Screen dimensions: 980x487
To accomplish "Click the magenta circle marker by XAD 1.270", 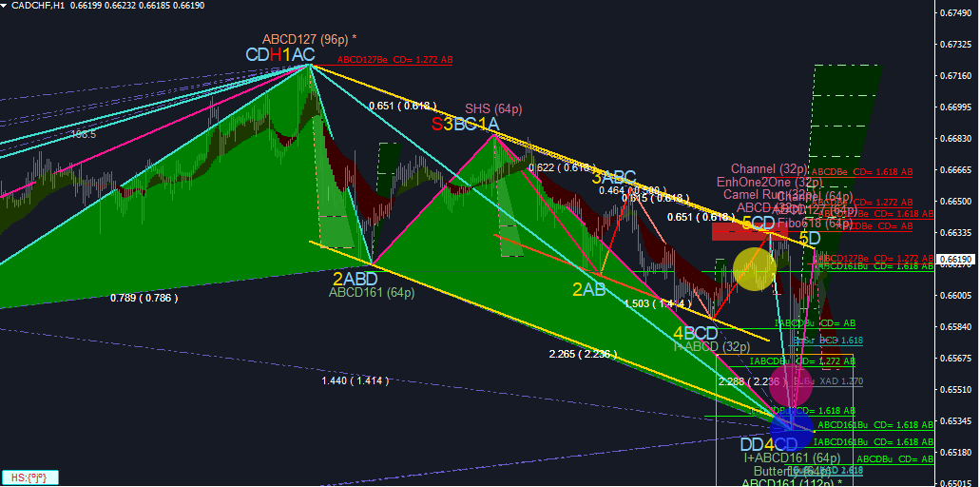I will [x=790, y=384].
